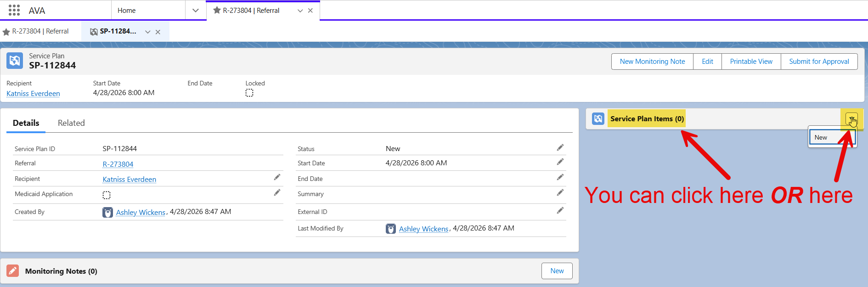Open the R-273804 Referral field link

118,164
